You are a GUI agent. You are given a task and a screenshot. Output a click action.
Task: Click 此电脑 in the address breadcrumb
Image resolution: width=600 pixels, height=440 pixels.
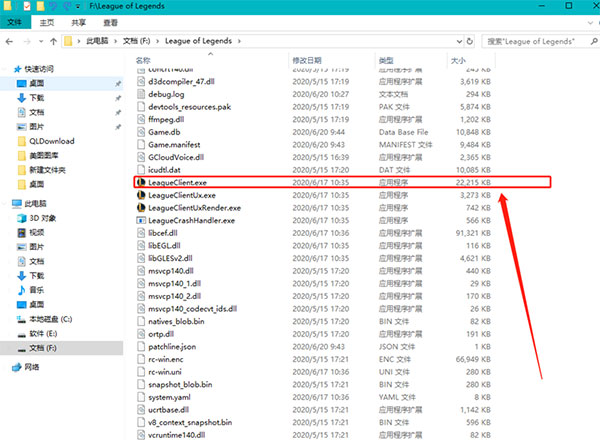[97, 41]
